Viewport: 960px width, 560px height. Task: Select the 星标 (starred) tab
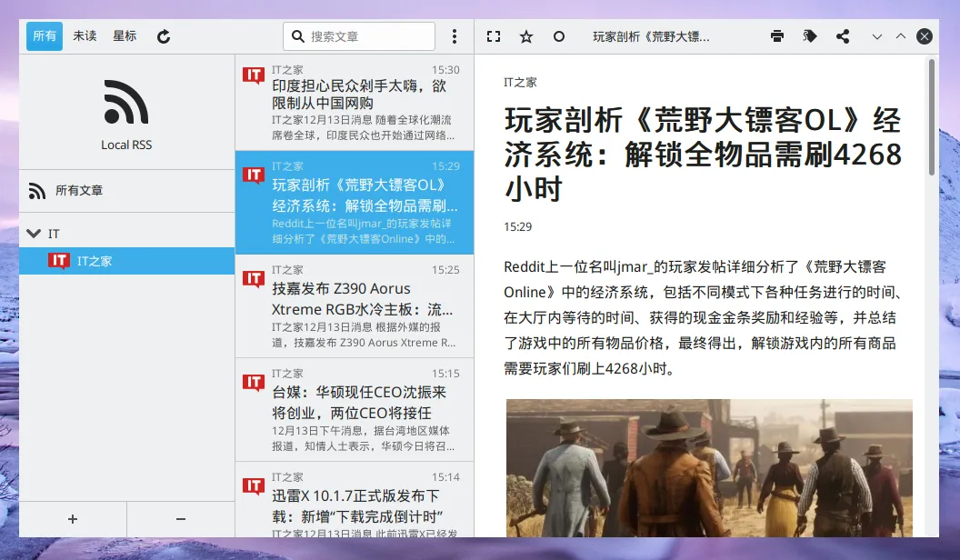tap(125, 36)
